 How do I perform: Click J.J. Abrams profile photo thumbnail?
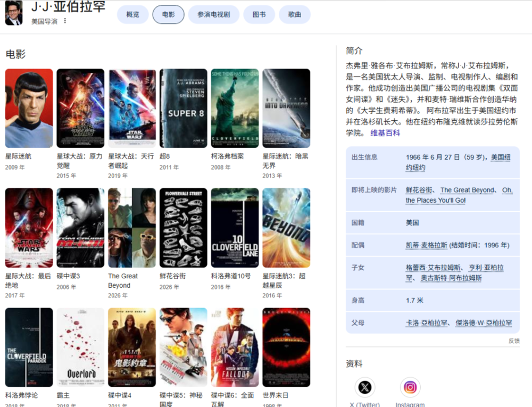click(x=14, y=13)
